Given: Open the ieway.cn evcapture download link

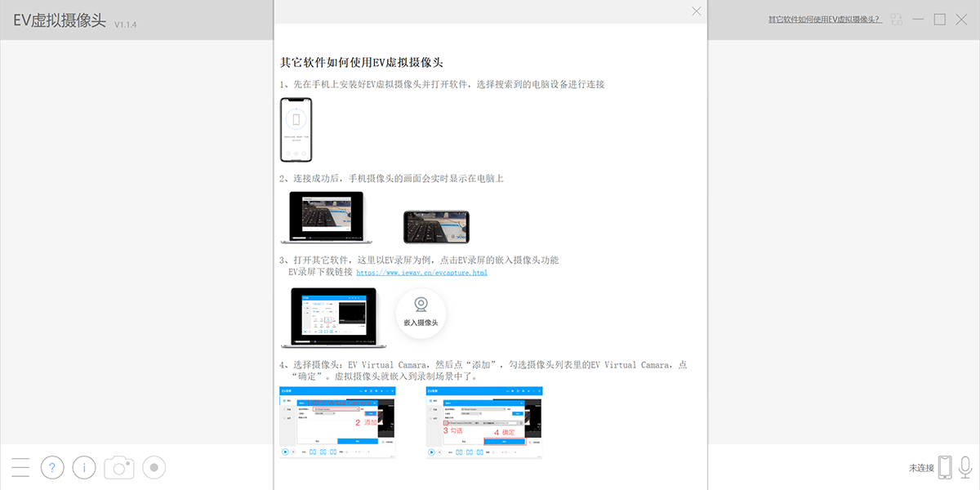Looking at the screenshot, I should (421, 273).
